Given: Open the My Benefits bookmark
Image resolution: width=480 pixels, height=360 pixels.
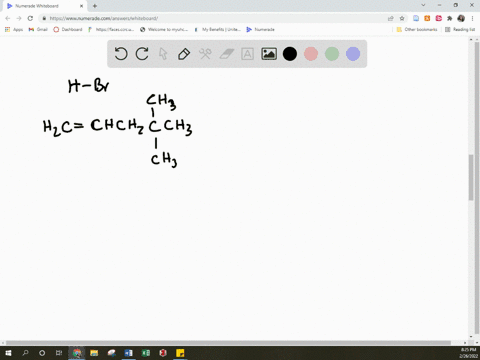Looking at the screenshot, I should pyautogui.click(x=217, y=29).
